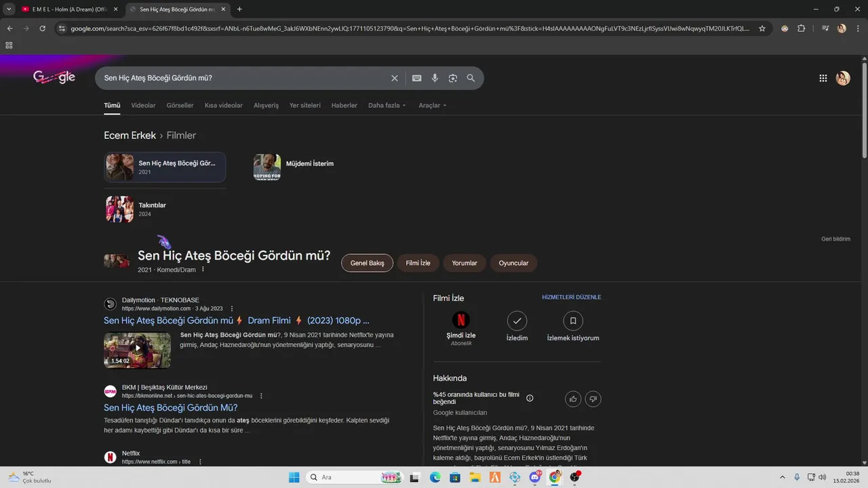Open Google account avatar on results page
Screen dimensions: 868x488
coord(843,78)
